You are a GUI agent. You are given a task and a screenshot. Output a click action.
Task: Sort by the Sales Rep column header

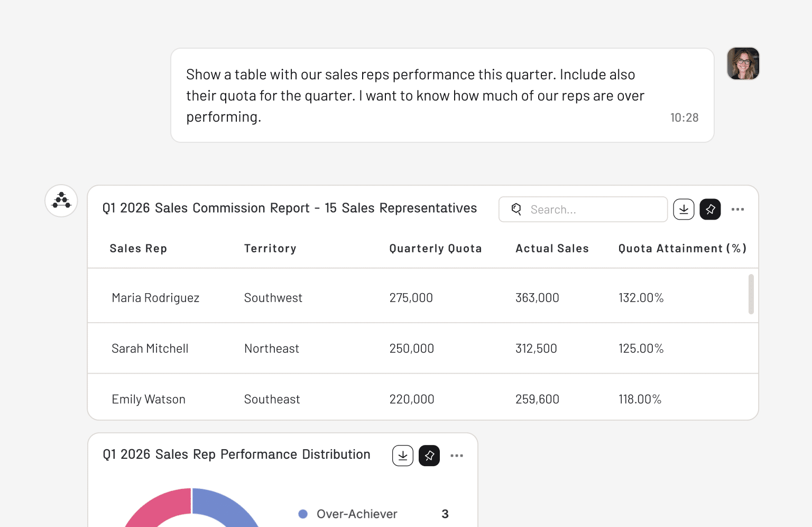click(x=139, y=249)
